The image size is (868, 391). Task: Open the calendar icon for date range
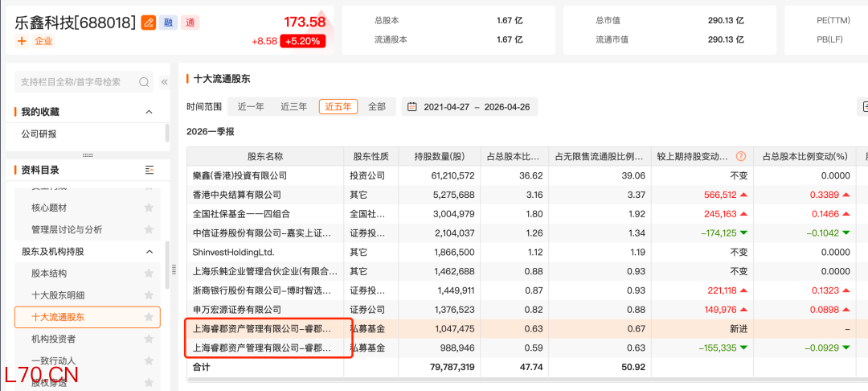[x=412, y=107]
